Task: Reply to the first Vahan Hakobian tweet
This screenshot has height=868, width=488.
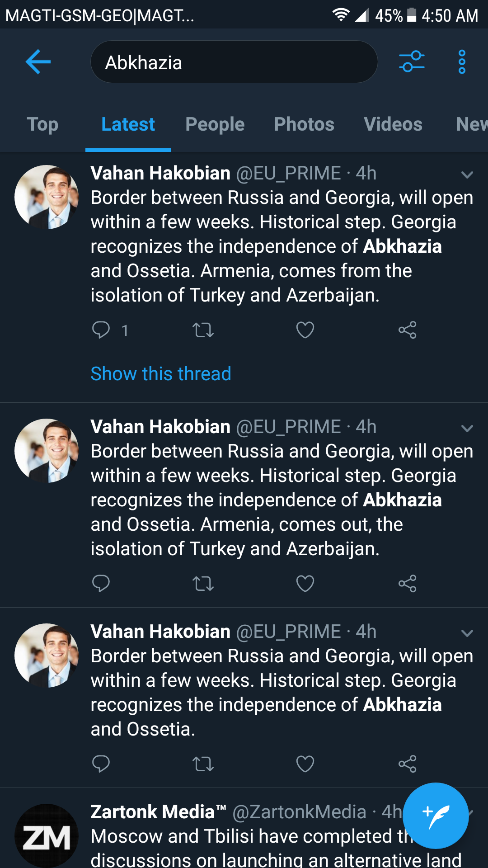Action: click(101, 330)
